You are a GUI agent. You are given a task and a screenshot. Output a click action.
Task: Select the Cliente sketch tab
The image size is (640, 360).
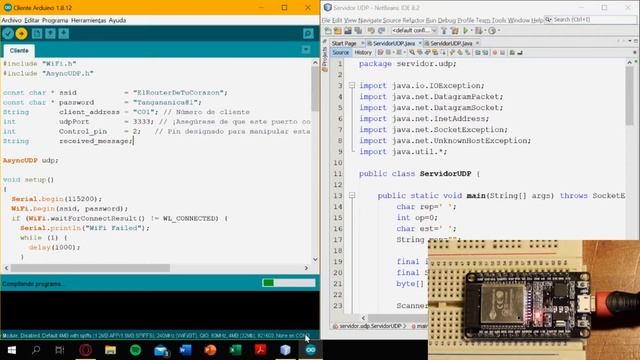point(19,51)
